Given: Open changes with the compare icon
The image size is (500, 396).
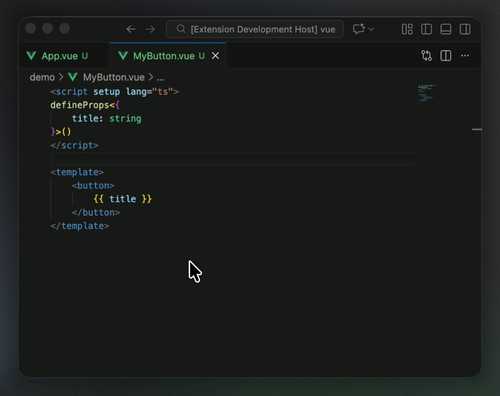Looking at the screenshot, I should 426,56.
